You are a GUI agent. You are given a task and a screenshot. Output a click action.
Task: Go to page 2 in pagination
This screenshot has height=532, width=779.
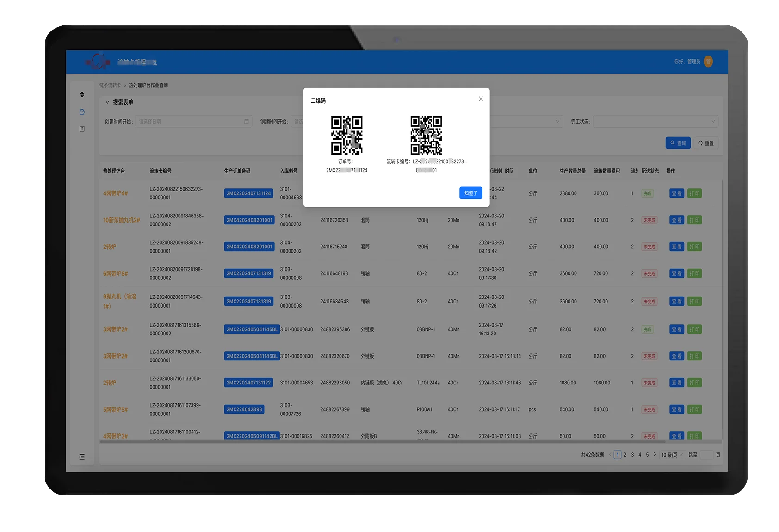(x=625, y=455)
